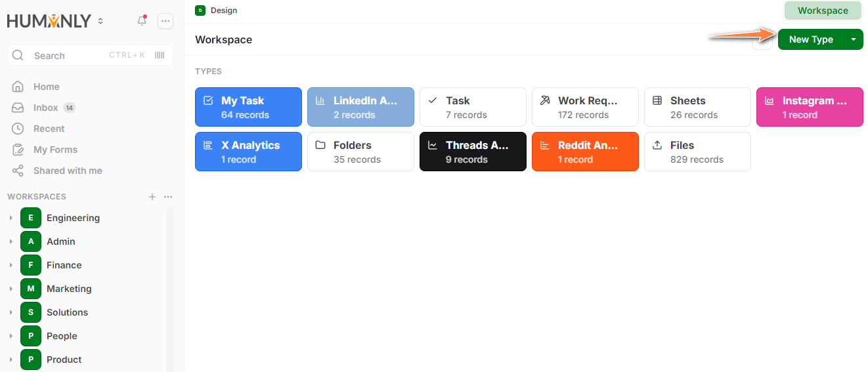Image resolution: width=868 pixels, height=372 pixels.
Task: Go to My Forms
Action: (55, 150)
